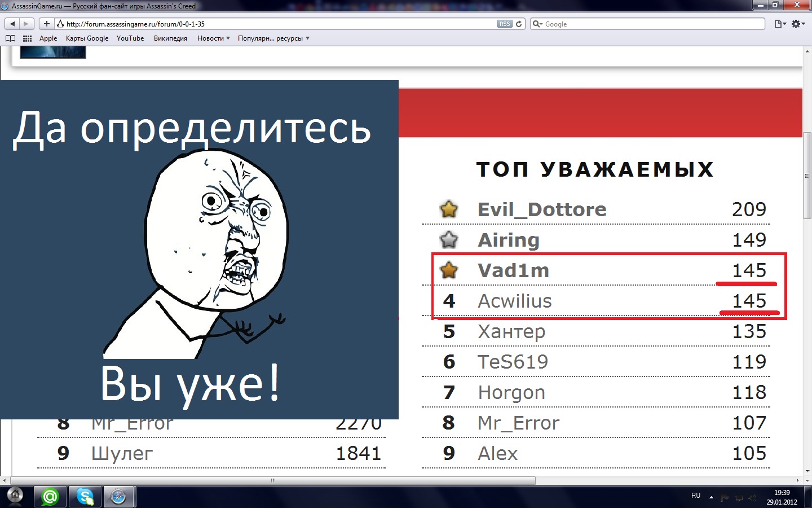Open Evil_Dottore user profile
The image size is (812, 508).
(x=542, y=209)
